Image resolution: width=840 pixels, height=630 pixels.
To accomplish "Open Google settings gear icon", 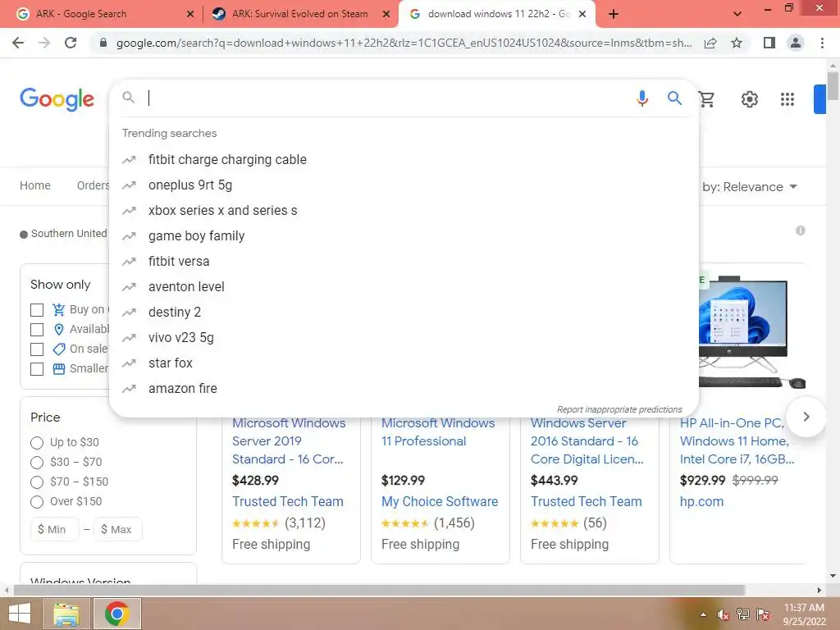I will [x=750, y=99].
